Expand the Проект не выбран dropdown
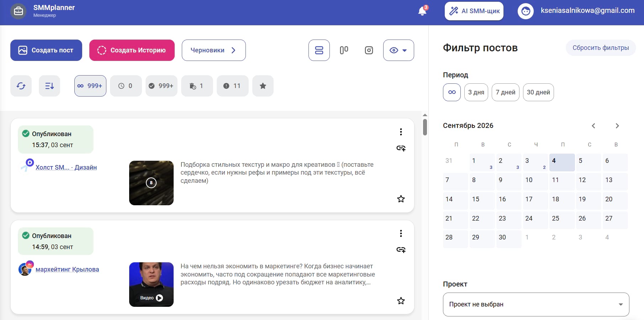This screenshot has width=644, height=320. (536, 304)
